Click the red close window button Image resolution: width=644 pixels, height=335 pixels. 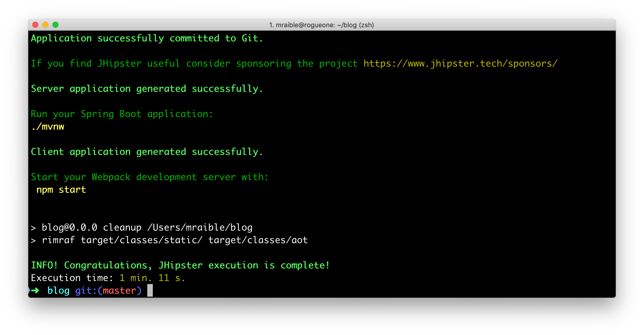point(35,25)
